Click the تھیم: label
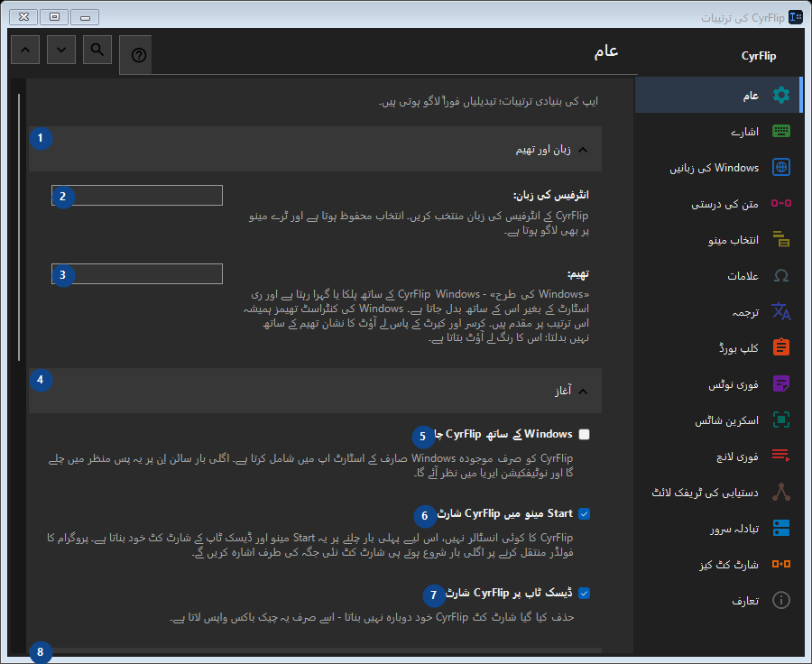This screenshot has height=664, width=812. point(578,273)
